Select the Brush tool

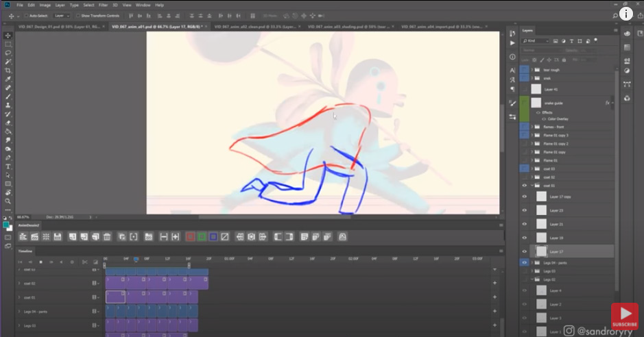tap(8, 97)
